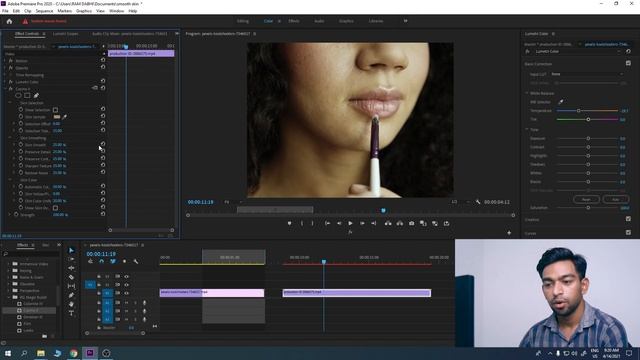Open the File menu
This screenshot has height=360, width=640.
[x=5, y=11]
